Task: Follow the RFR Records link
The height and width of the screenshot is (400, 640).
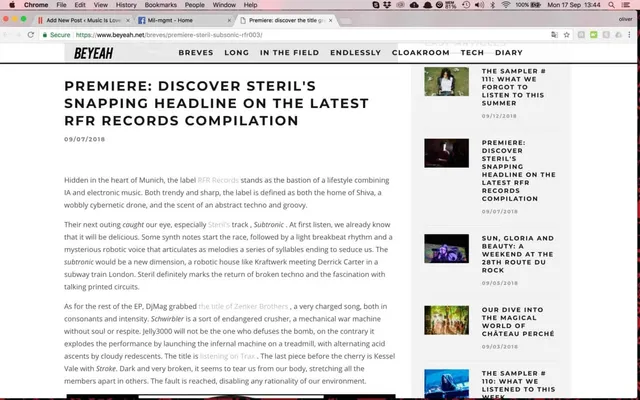Action: point(218,180)
